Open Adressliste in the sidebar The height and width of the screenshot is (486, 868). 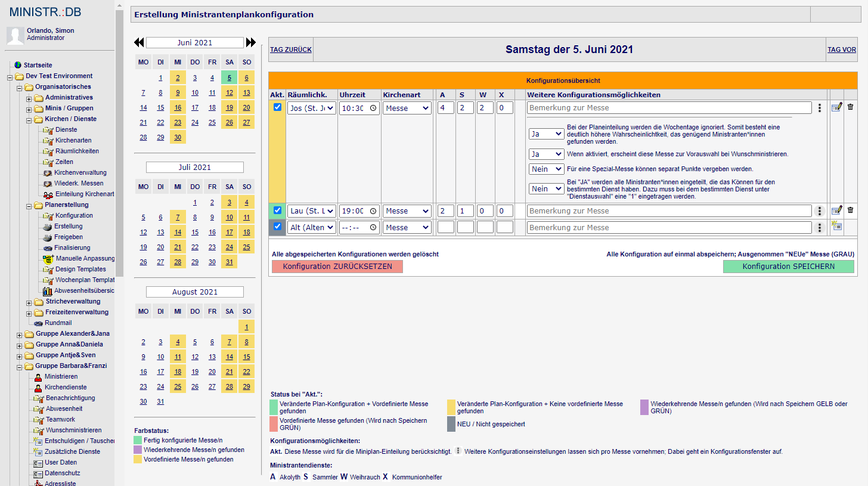coord(60,484)
